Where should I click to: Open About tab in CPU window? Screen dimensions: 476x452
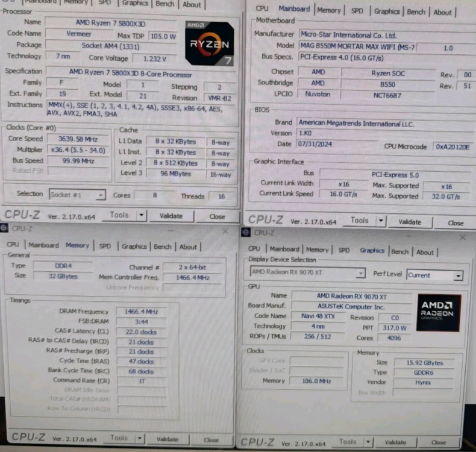(192, 5)
